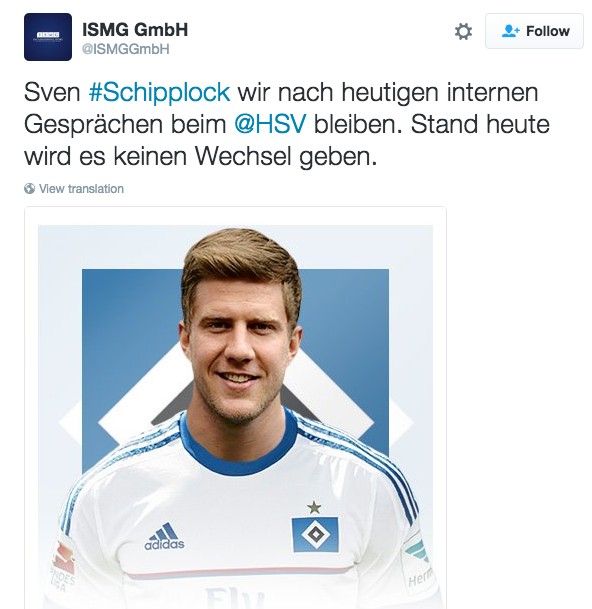Click the tweet text "keinen Wechsel geben"
Screen dimensions: 592x609
(246, 157)
